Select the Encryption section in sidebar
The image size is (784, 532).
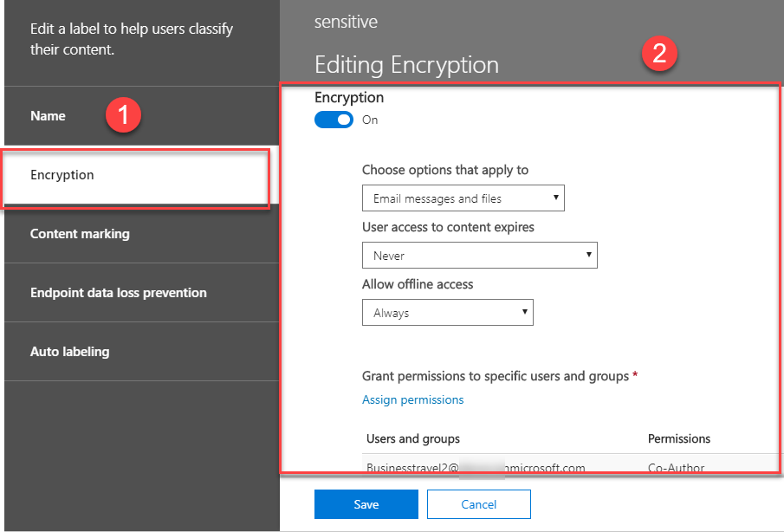62,175
